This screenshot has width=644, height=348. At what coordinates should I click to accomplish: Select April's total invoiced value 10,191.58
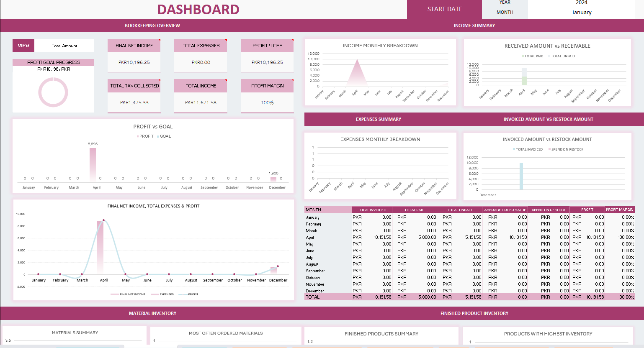coord(382,237)
